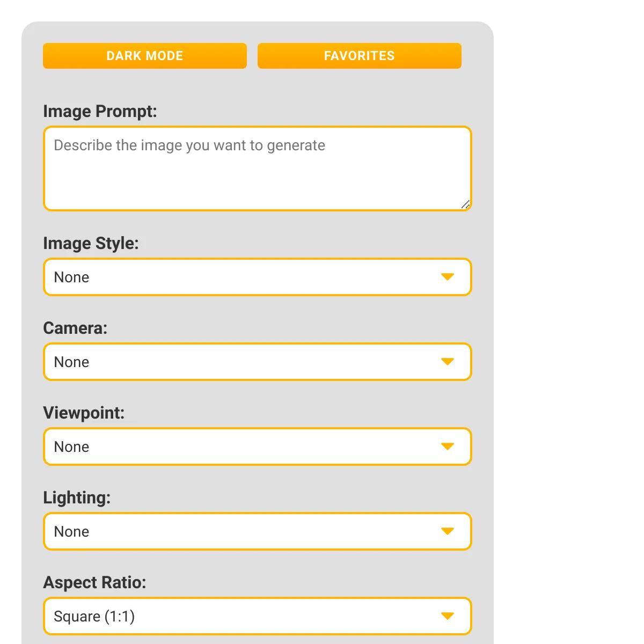Viewport: 644px width, 644px height.
Task: Click the Image Prompt textarea resize handle
Action: click(465, 204)
